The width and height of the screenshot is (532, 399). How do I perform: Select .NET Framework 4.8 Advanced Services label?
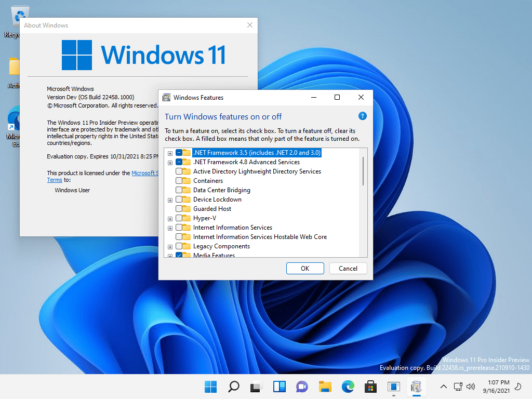(246, 162)
